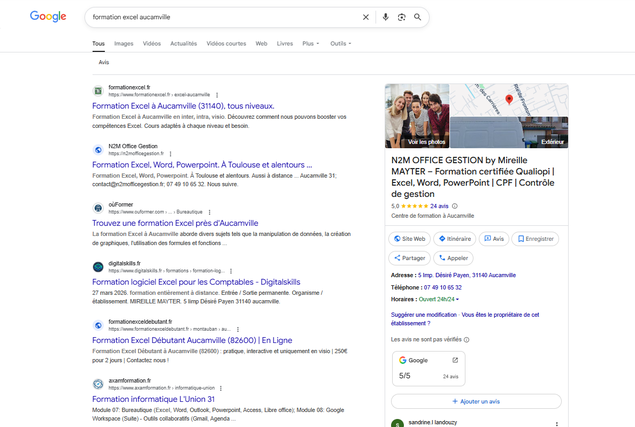The height and width of the screenshot is (427, 635).
Task: Open more options for oùFormer result
Action: pos(209,212)
